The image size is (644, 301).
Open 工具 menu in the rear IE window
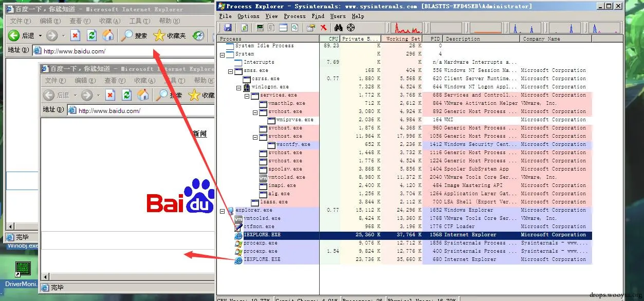(x=139, y=21)
